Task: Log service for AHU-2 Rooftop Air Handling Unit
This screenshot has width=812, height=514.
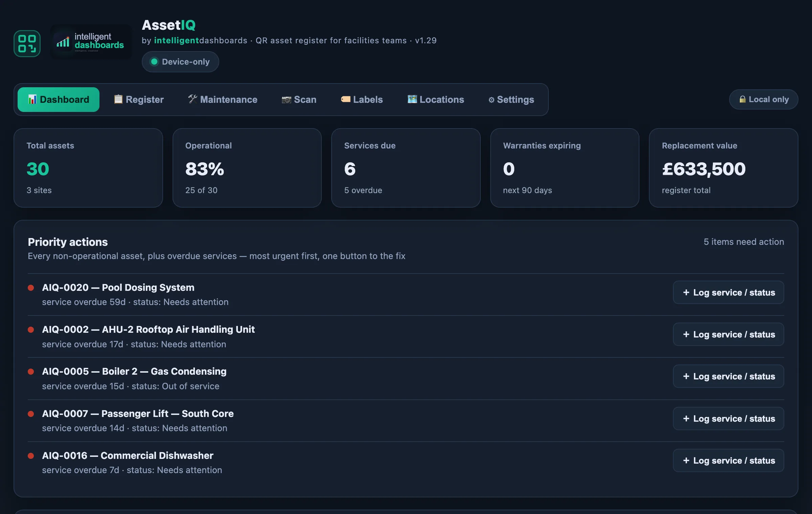Action: tap(728, 334)
